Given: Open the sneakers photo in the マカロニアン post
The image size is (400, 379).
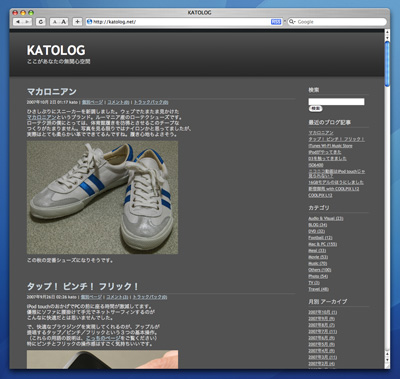Looking at the screenshot, I should click(x=102, y=197).
